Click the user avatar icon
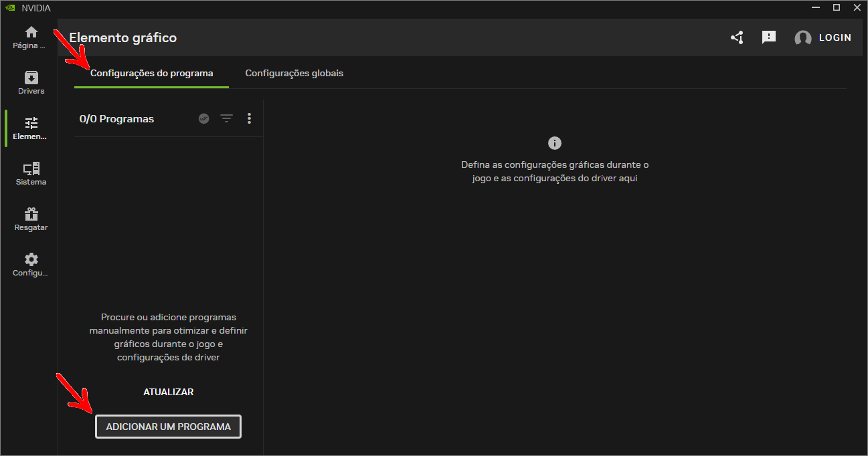The height and width of the screenshot is (456, 868). [x=802, y=38]
